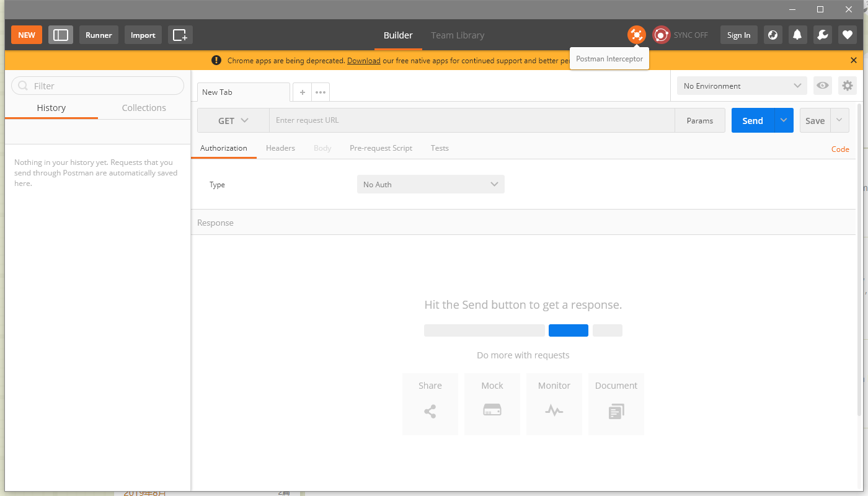Switch to the Team Library tab
The width and height of the screenshot is (868, 496).
[458, 35]
